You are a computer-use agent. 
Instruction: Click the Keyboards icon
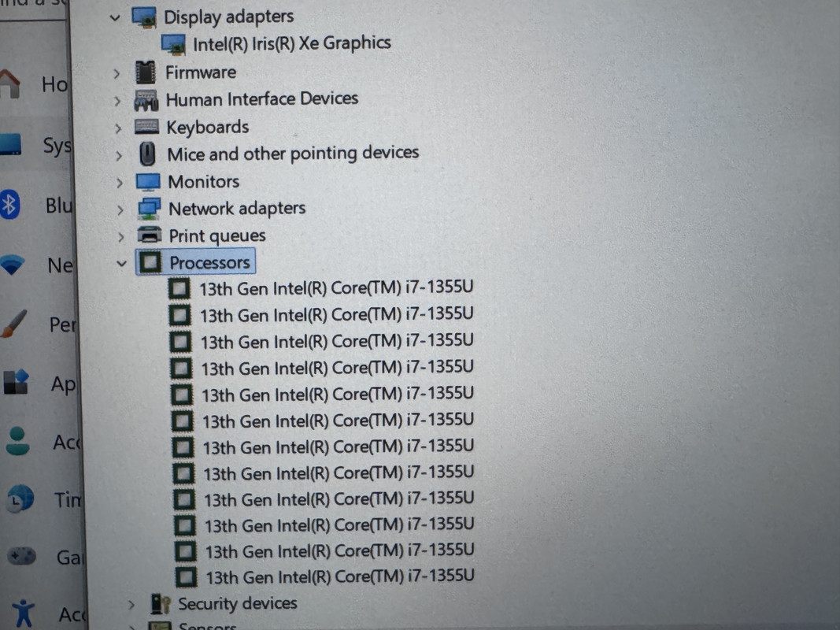[146, 127]
